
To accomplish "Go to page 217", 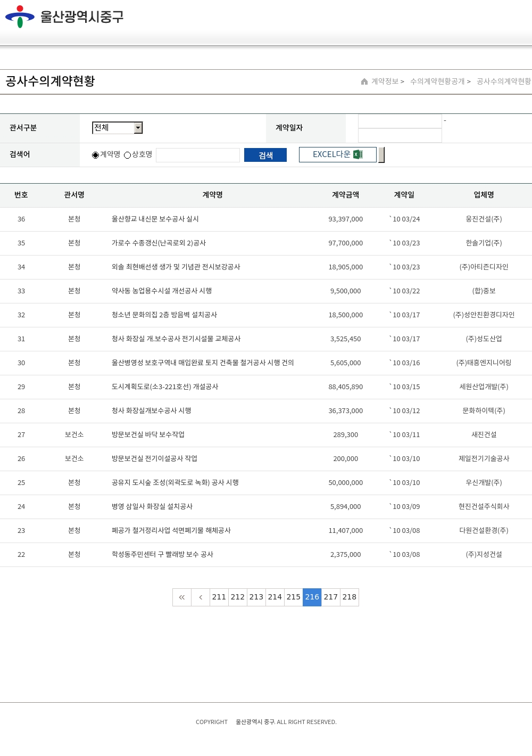I will coord(331,597).
